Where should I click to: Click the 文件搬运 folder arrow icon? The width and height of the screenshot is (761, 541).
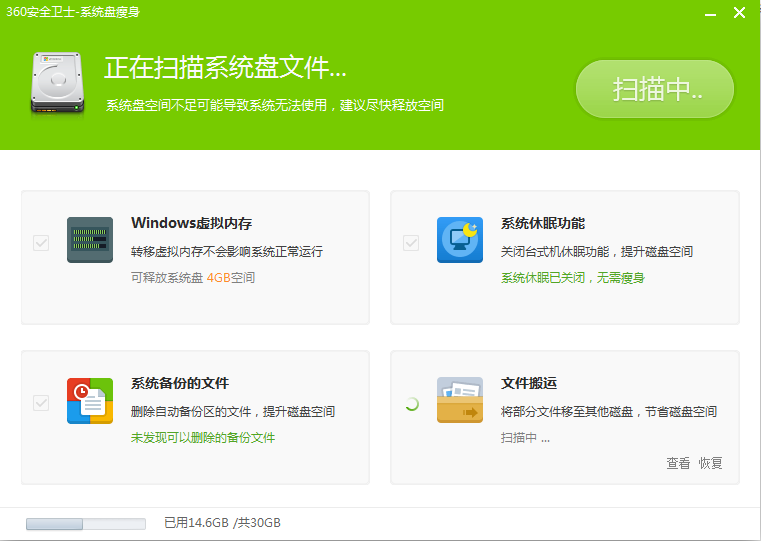(x=460, y=400)
